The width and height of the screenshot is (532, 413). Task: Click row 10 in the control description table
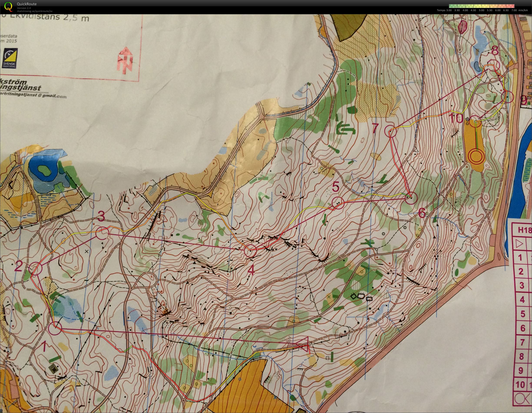click(522, 385)
